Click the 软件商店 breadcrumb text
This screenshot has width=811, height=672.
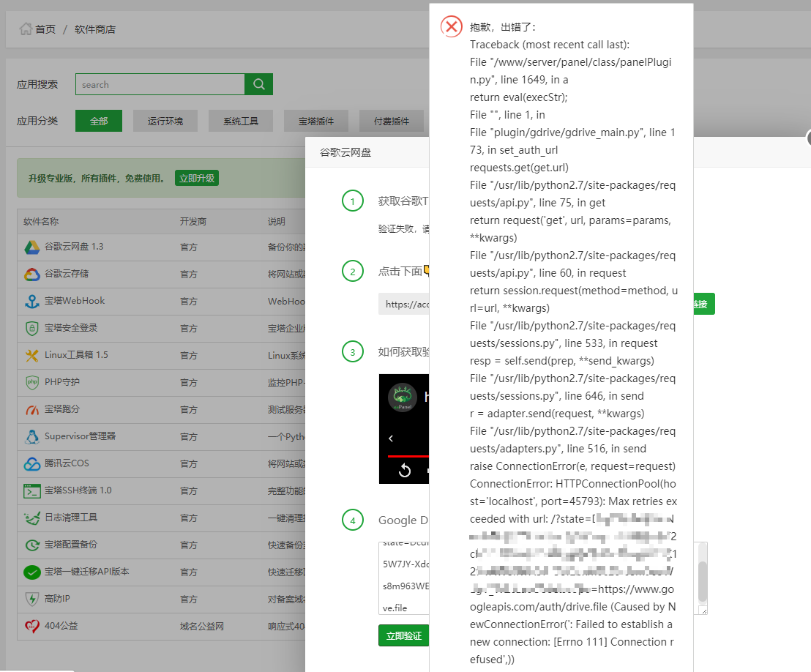(x=95, y=29)
